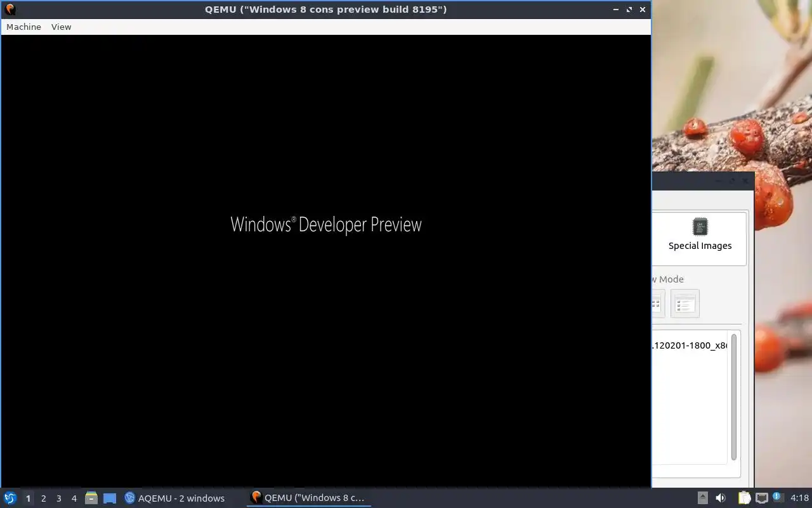This screenshot has width=812, height=508.
Task: Minimize the QEMU window
Action: 616,10
